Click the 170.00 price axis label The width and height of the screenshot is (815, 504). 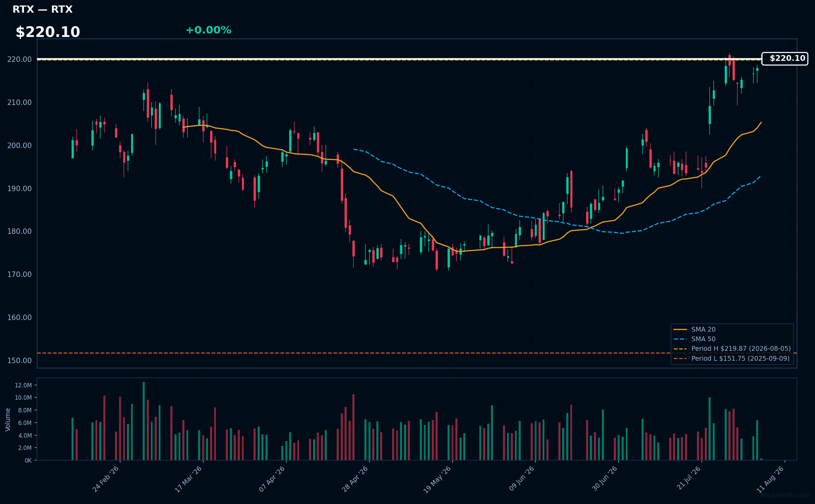(20, 275)
